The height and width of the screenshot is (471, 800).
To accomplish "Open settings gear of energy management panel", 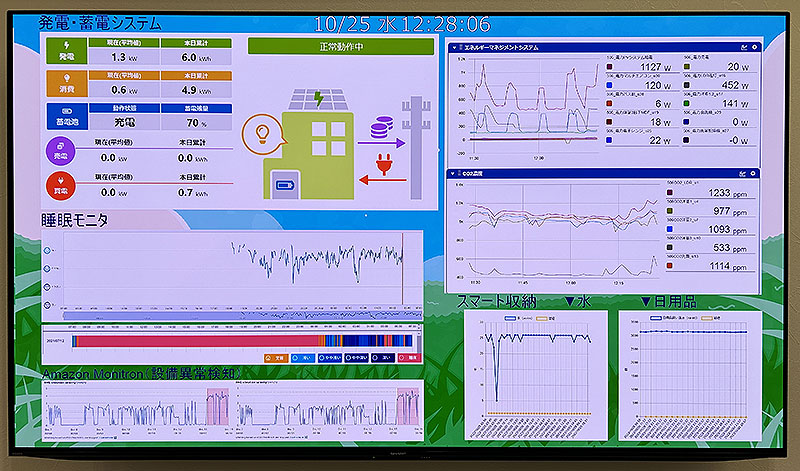I will 753,47.
